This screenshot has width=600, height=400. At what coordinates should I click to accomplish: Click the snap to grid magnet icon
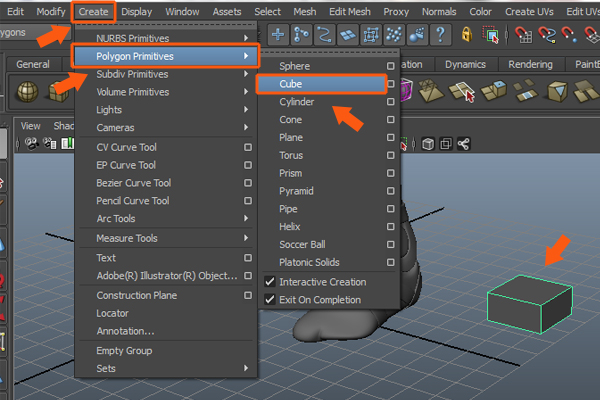click(x=524, y=35)
